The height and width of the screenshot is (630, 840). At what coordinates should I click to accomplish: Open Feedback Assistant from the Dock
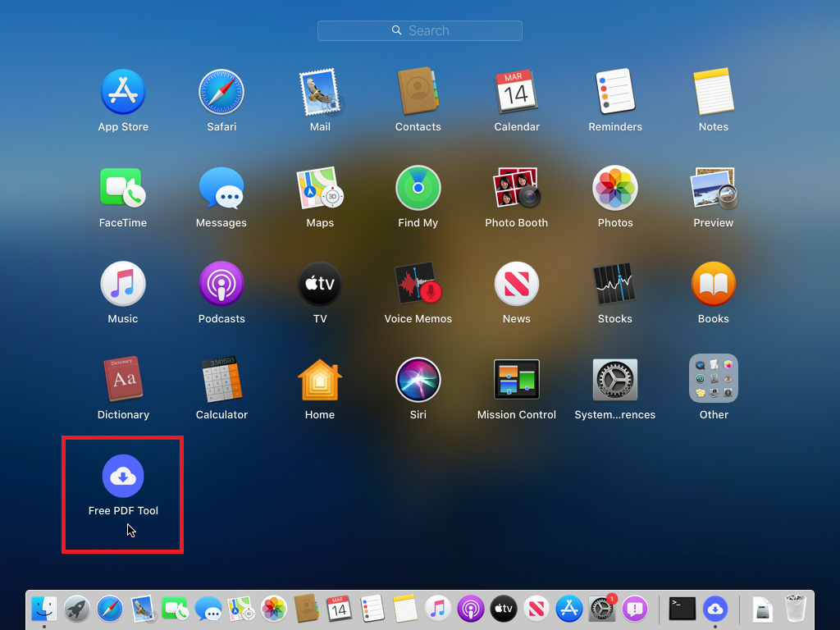click(635, 609)
